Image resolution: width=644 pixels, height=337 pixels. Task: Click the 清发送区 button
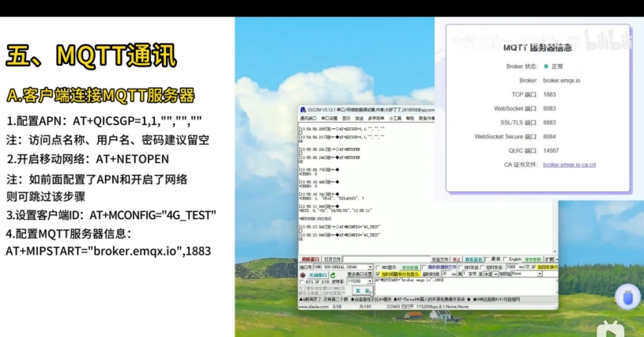pos(473,259)
